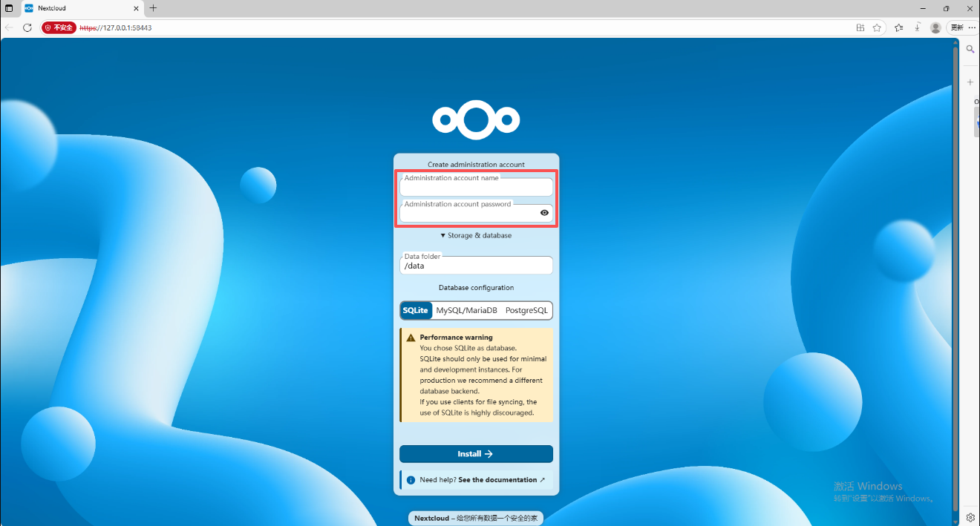The height and width of the screenshot is (526, 980).
Task: Click the sidebar plus add icon
Action: [x=970, y=82]
